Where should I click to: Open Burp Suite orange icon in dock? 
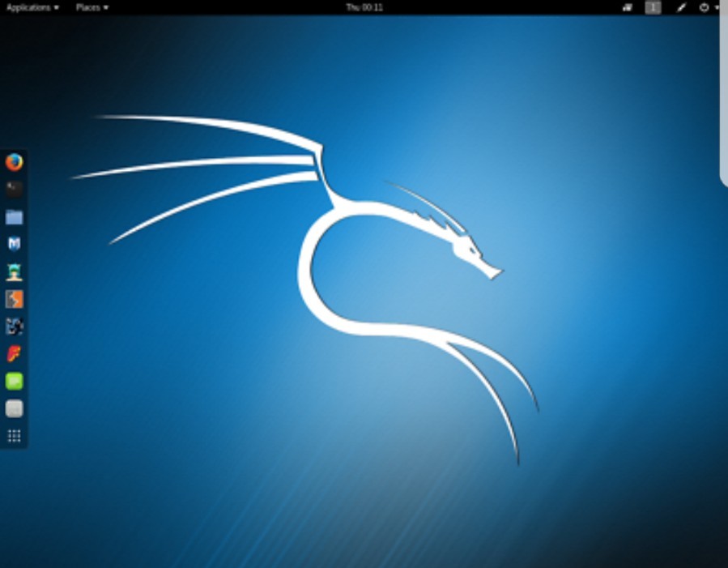pos(14,299)
